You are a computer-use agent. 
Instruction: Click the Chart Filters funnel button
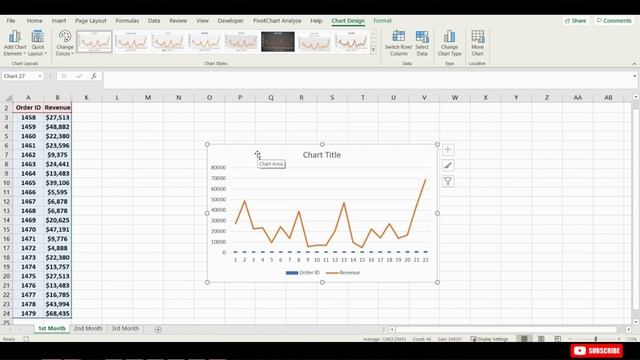pos(448,181)
